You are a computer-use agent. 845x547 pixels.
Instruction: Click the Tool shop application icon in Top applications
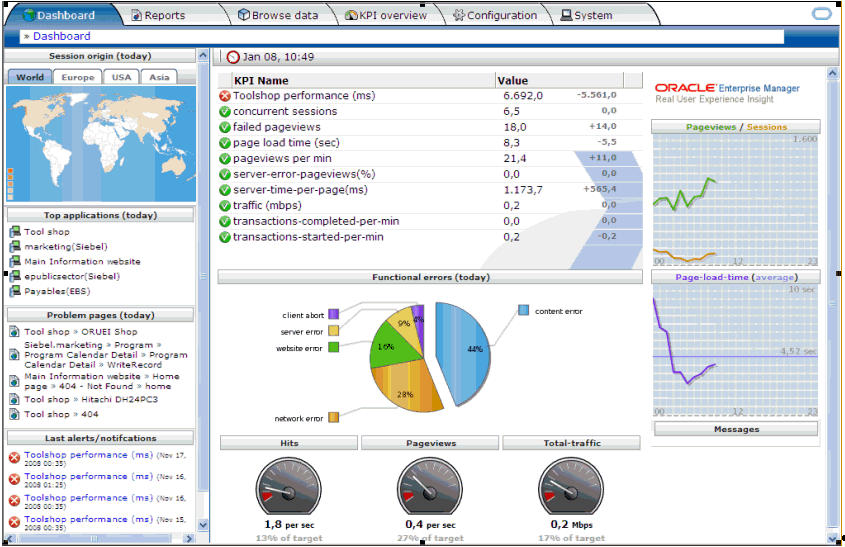(x=15, y=232)
